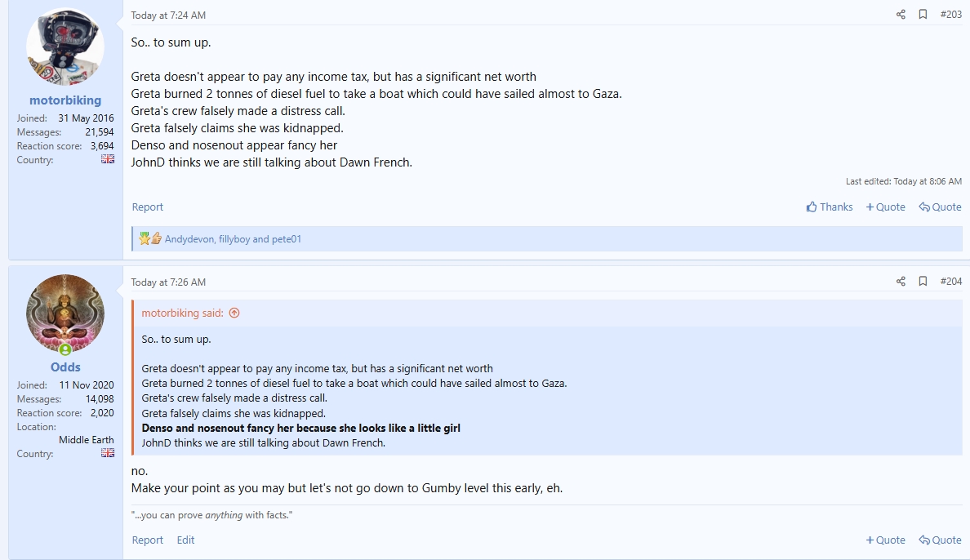The width and height of the screenshot is (970, 560).
Task: Bookmark post #204
Action: 923,282
